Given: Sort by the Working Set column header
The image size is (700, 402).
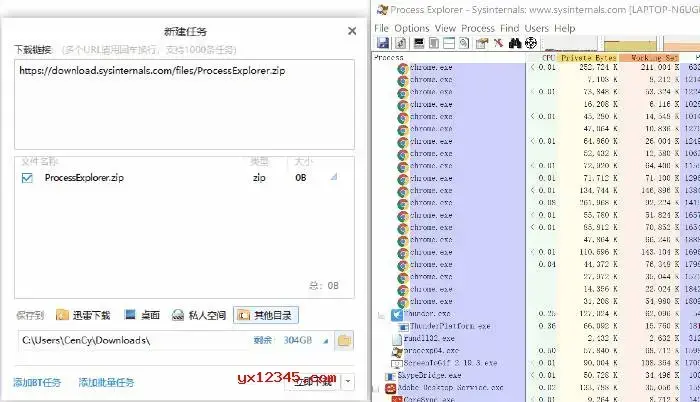Looking at the screenshot, I should (x=650, y=58).
